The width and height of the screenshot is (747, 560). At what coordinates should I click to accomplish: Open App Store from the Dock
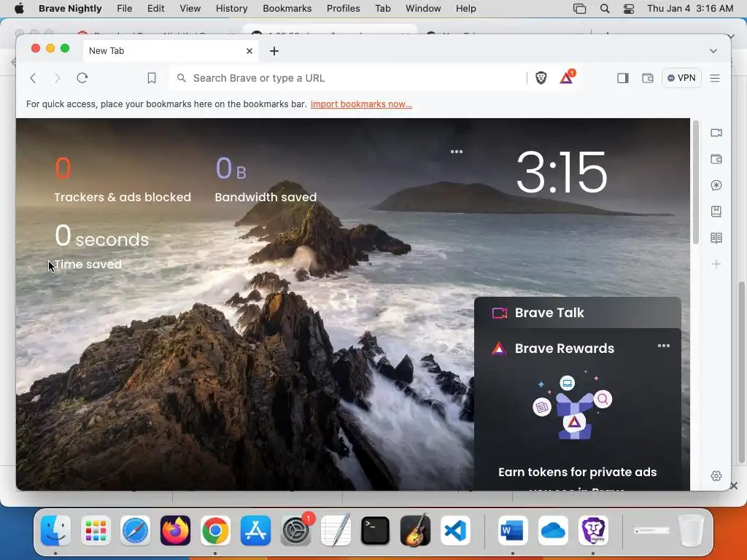pos(255,530)
